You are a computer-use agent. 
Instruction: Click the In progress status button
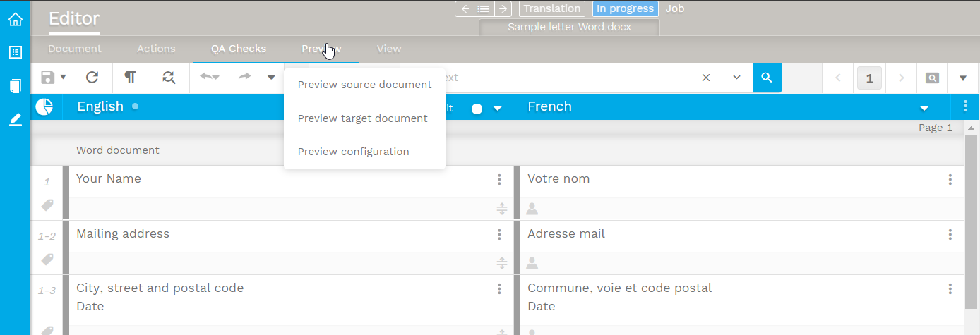pos(624,8)
